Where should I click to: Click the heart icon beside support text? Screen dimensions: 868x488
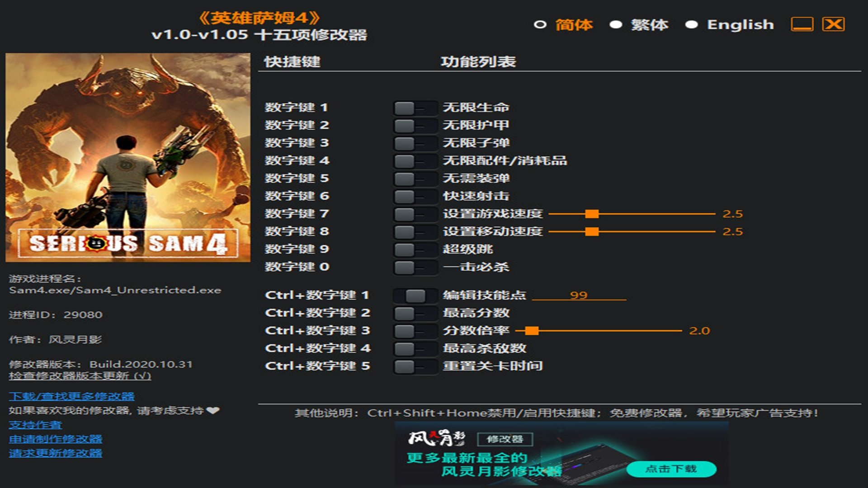point(212,410)
